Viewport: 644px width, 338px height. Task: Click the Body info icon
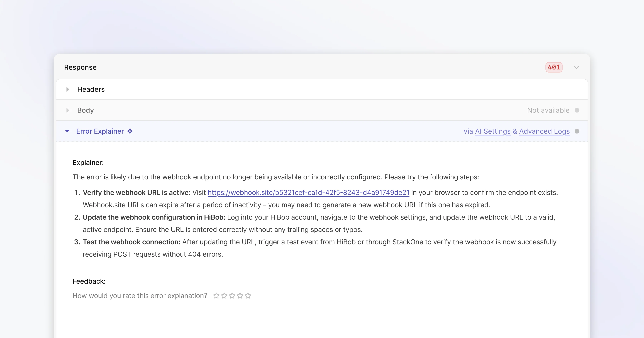[x=577, y=110]
